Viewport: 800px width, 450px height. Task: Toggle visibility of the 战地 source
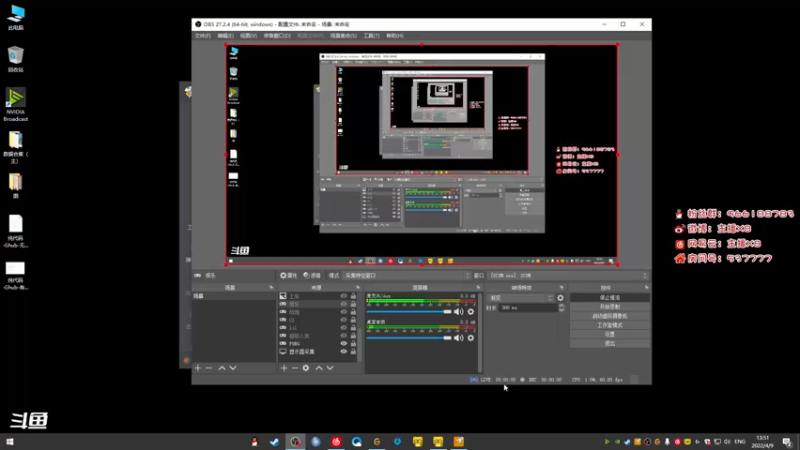click(344, 312)
